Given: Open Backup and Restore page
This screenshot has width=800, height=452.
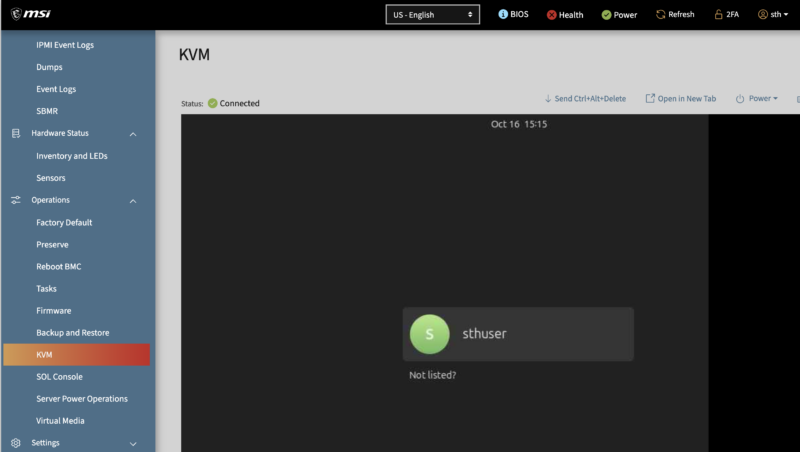Looking at the screenshot, I should tap(72, 333).
